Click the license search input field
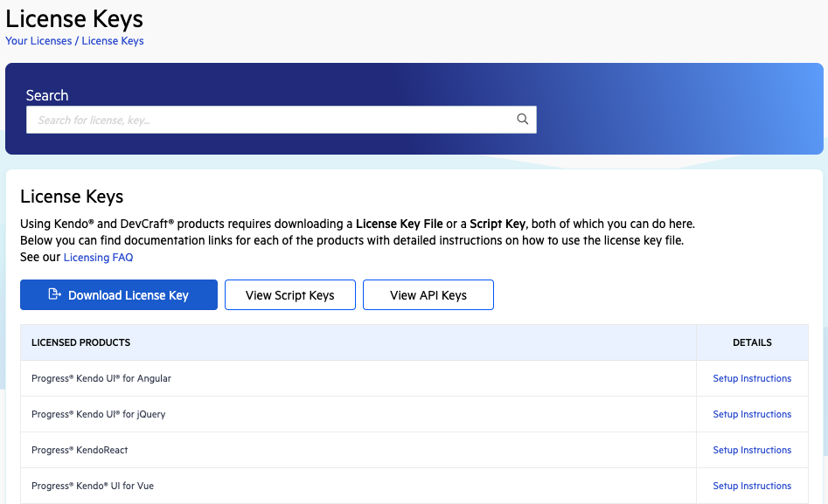The height and width of the screenshot is (504, 828). [x=262, y=119]
